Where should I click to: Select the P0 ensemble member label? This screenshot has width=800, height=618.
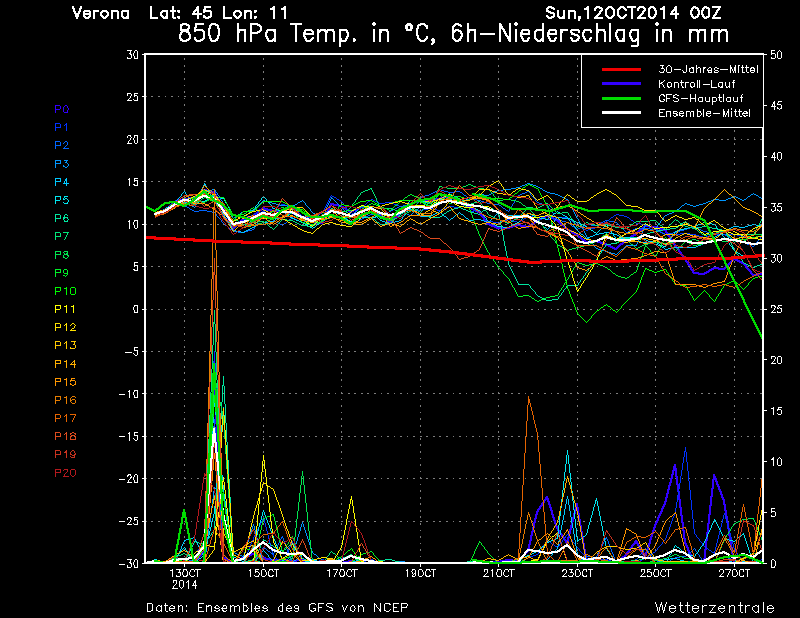coord(62,109)
